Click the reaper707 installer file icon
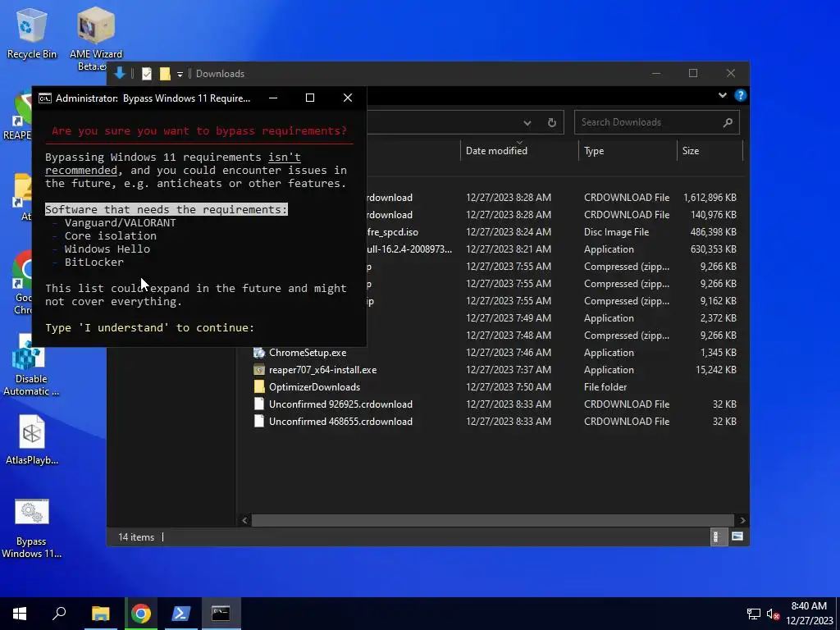Screen dimensions: 840x630 (x=259, y=370)
